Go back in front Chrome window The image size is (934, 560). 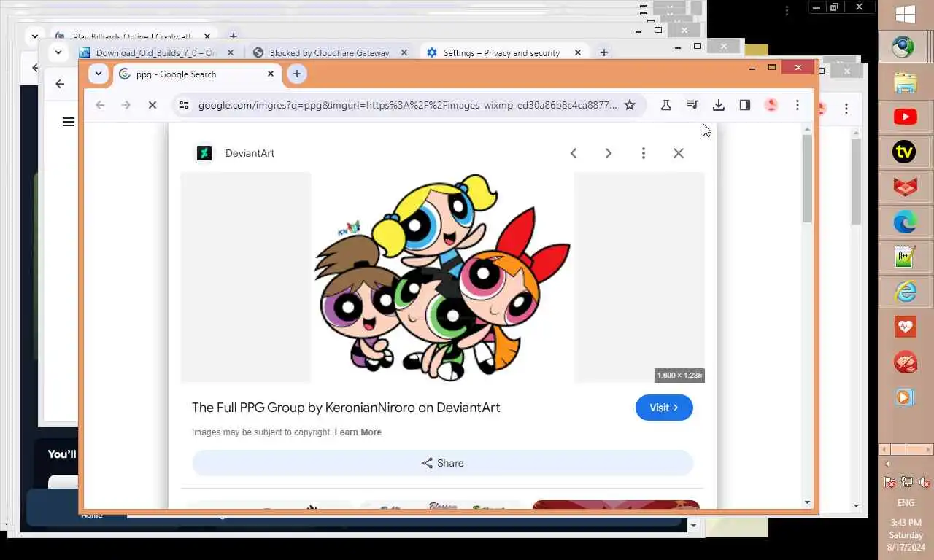[100, 105]
